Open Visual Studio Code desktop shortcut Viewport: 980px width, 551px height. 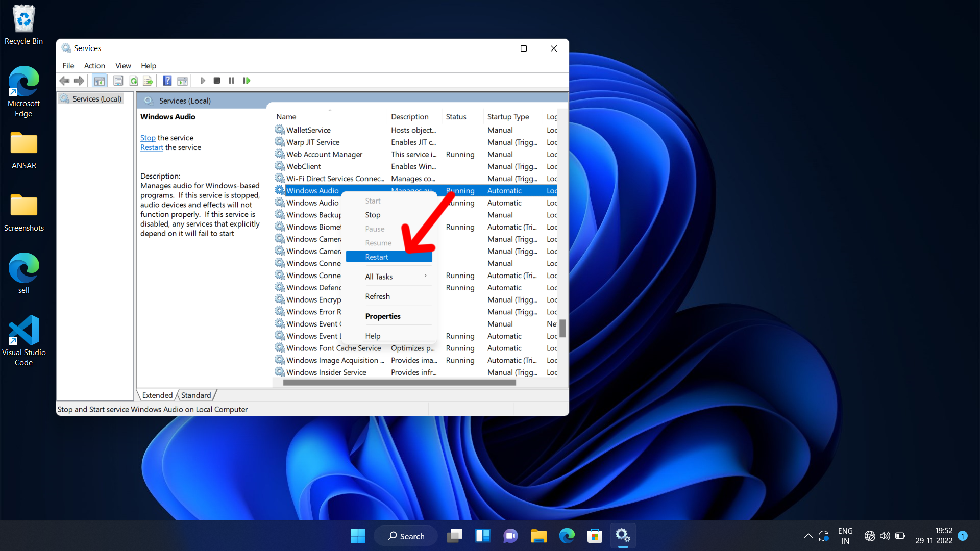coord(23,341)
